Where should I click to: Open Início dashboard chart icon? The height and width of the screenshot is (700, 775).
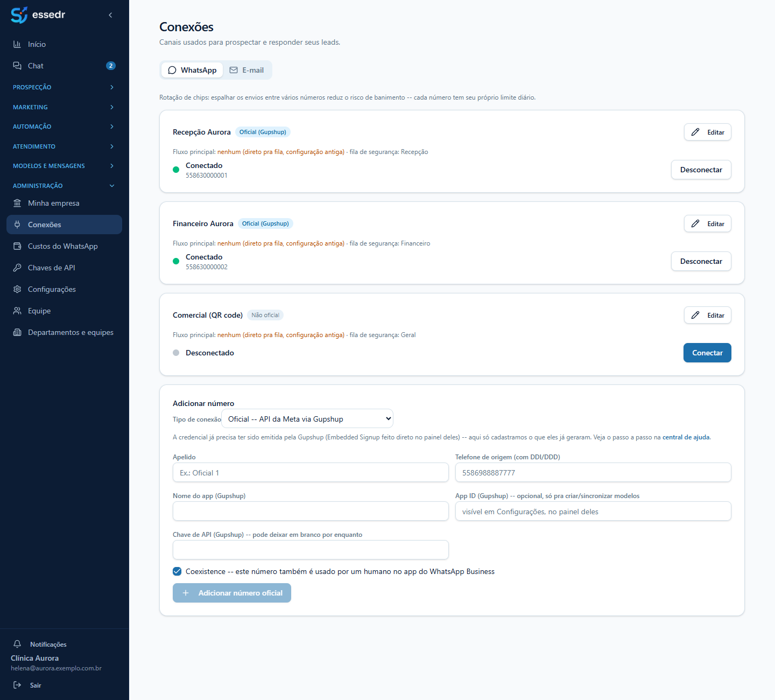(x=17, y=44)
